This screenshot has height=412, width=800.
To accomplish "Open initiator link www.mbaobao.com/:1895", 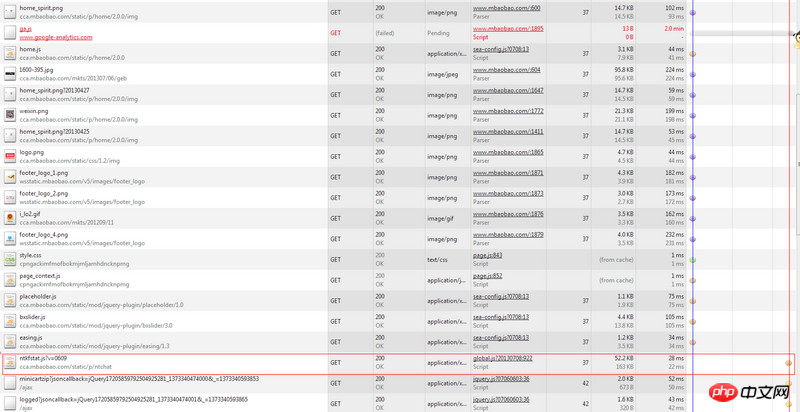I will 508,29.
